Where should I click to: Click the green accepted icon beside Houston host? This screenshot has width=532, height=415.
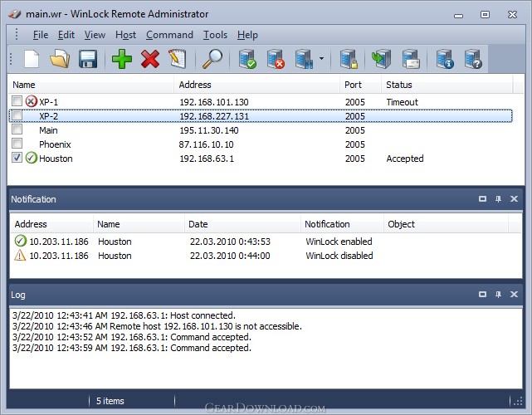[x=32, y=158]
